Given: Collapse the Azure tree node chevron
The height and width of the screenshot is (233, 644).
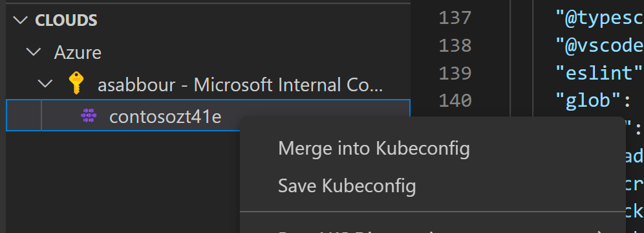Looking at the screenshot, I should (34, 52).
